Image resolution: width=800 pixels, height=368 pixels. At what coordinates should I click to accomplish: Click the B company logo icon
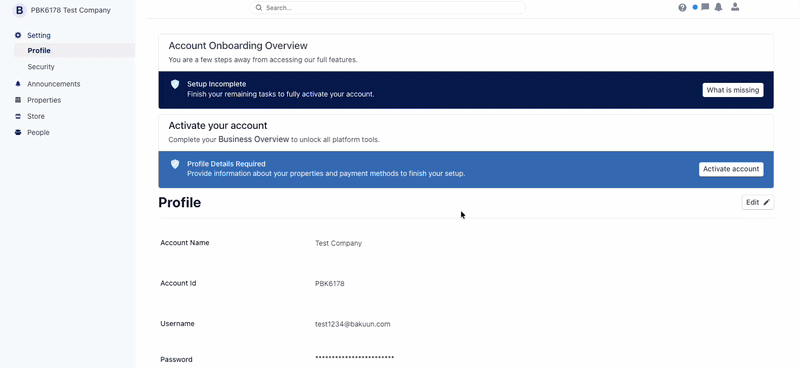pos(19,10)
